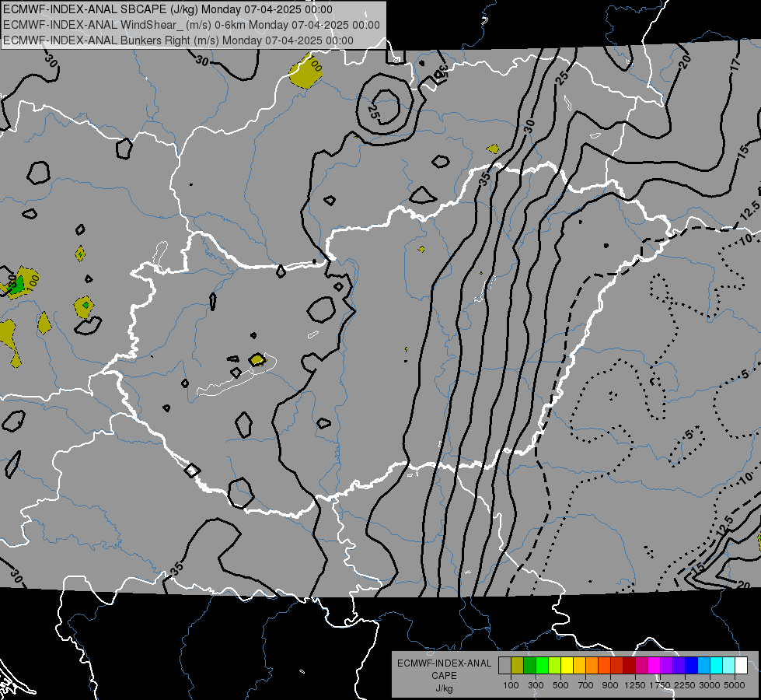Click the dark red legend swatch

[629, 666]
